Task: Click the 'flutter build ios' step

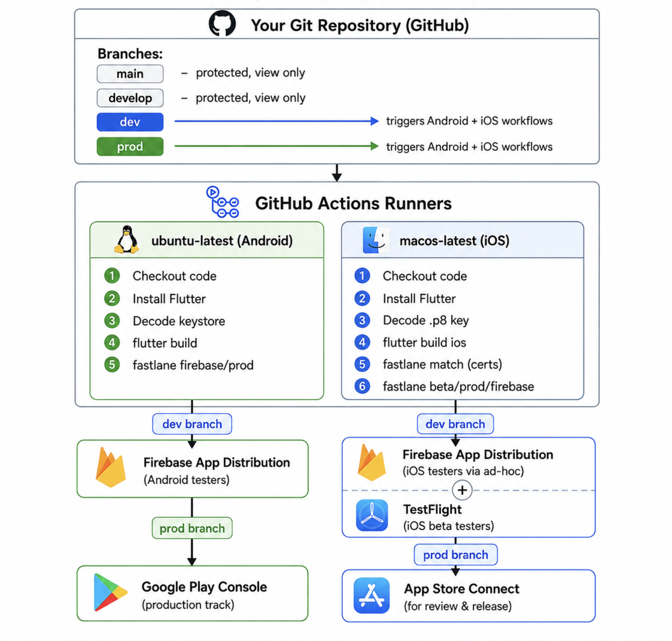Action: click(424, 342)
